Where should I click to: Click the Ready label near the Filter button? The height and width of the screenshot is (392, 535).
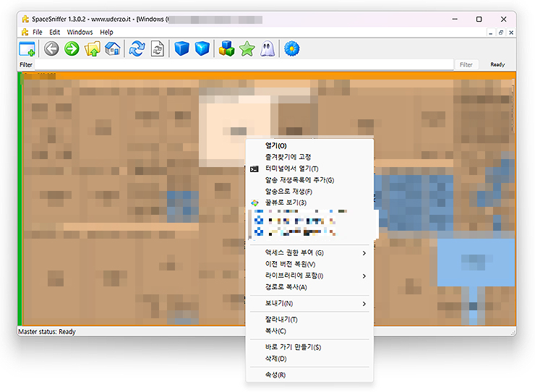[497, 64]
